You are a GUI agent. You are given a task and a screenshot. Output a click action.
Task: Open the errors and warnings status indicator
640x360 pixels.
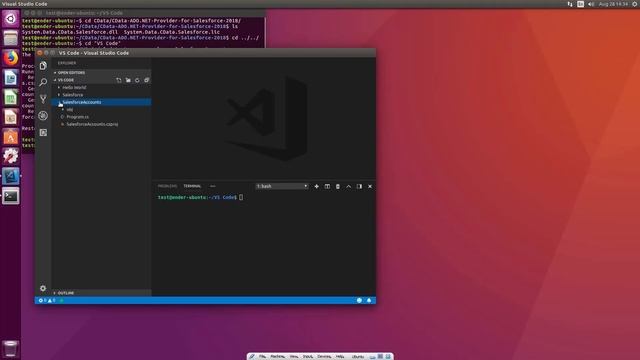click(x=47, y=300)
